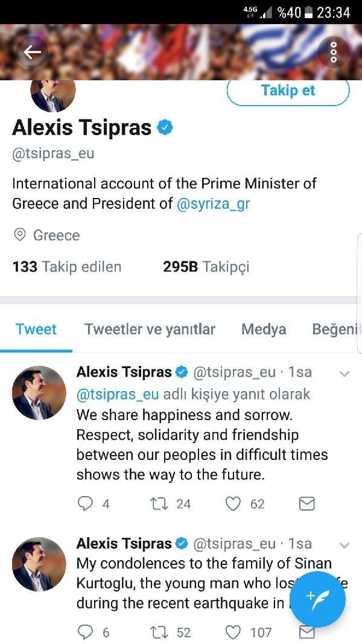Retweet the happiness and sorrow tweet
This screenshot has width=362, height=644.
pyautogui.click(x=158, y=503)
